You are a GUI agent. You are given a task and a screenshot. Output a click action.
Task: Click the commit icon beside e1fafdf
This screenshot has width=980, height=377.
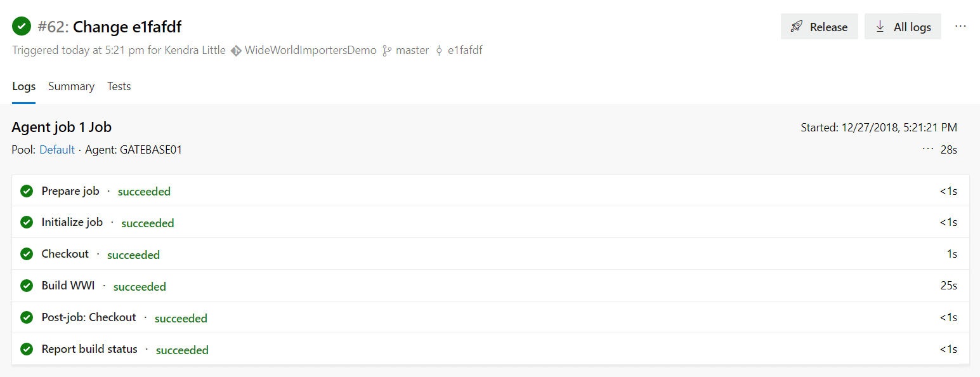(x=439, y=51)
